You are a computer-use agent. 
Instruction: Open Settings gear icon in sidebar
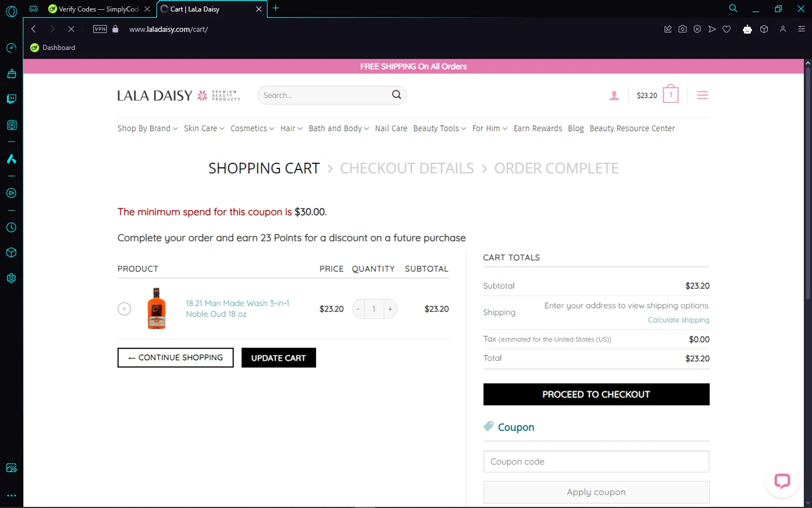[x=11, y=278]
